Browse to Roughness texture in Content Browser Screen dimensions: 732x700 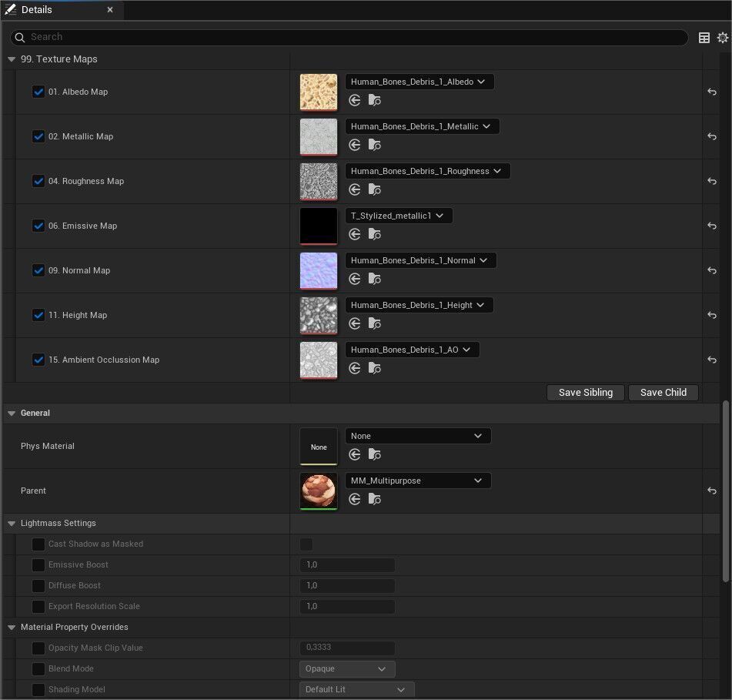(374, 189)
